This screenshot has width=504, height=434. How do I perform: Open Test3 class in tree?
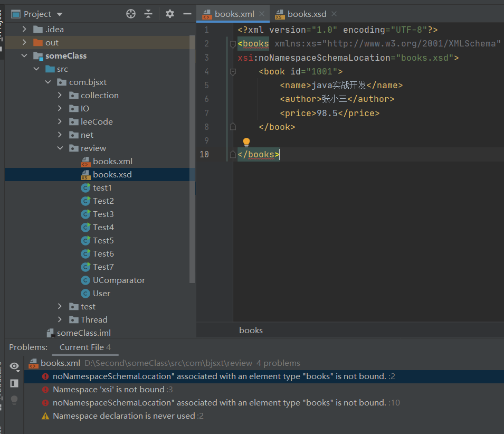pos(97,214)
